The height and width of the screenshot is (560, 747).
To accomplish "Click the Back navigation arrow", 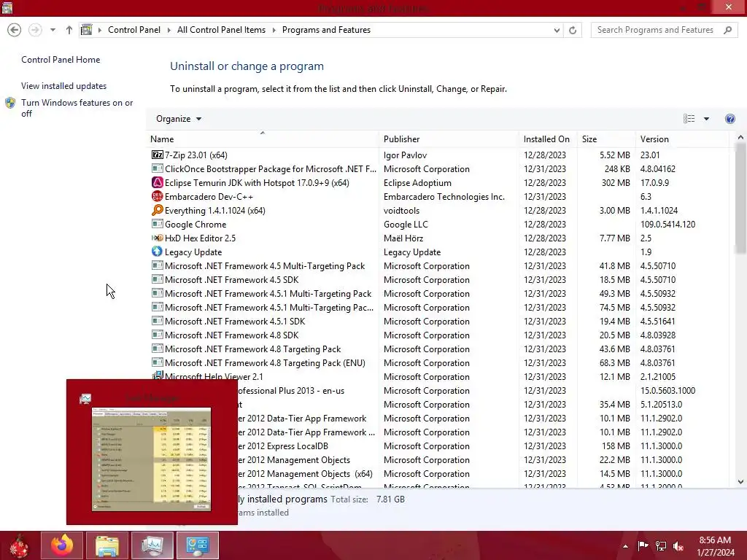I will pyautogui.click(x=15, y=30).
